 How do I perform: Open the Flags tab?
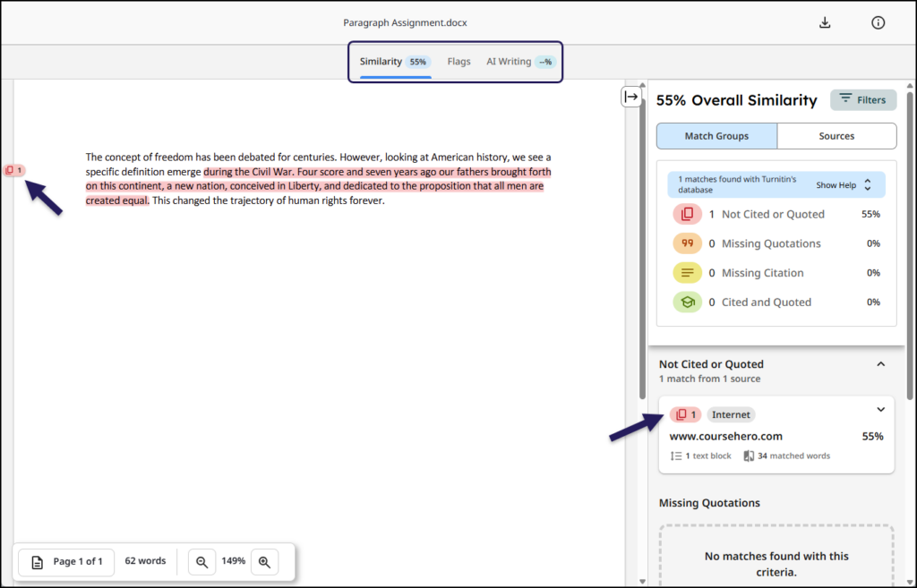coord(458,61)
